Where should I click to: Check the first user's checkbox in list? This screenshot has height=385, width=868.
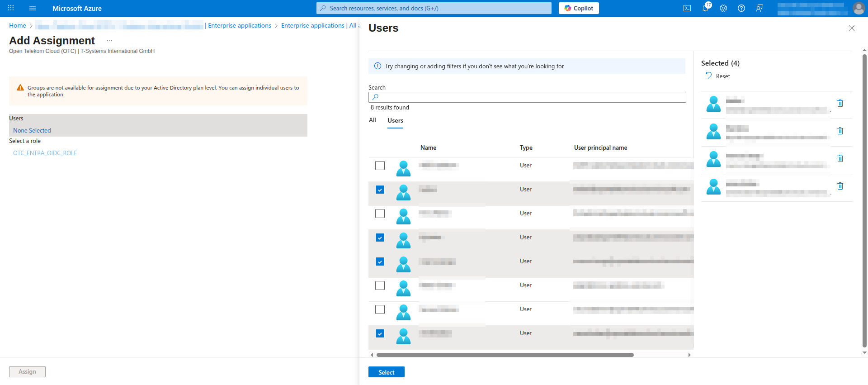380,166
